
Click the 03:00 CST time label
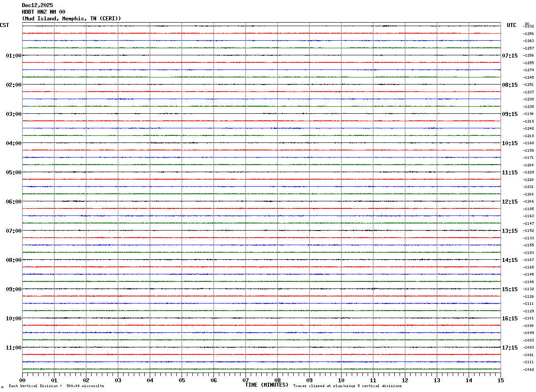click(14, 114)
